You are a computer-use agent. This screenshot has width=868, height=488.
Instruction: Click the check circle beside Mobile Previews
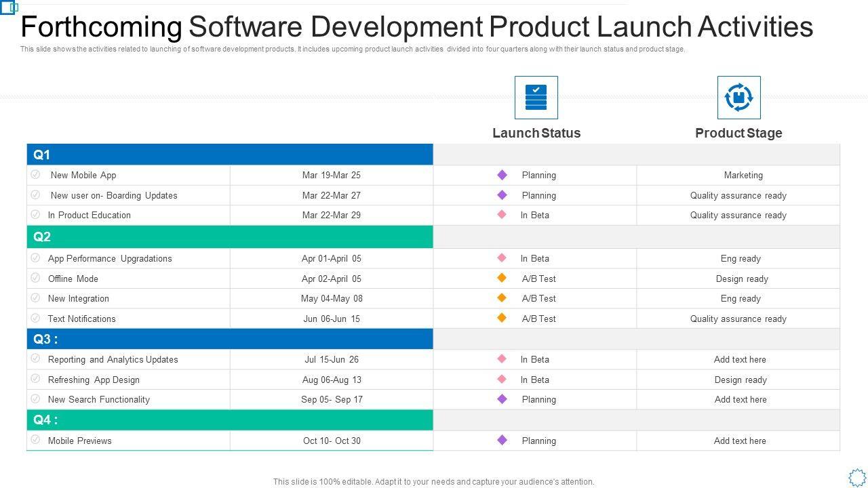[35, 440]
